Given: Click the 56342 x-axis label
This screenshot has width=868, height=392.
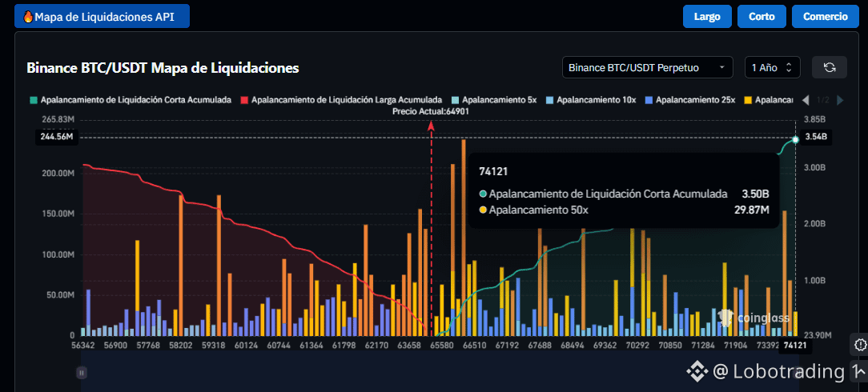Looking at the screenshot, I should pyautogui.click(x=83, y=346).
